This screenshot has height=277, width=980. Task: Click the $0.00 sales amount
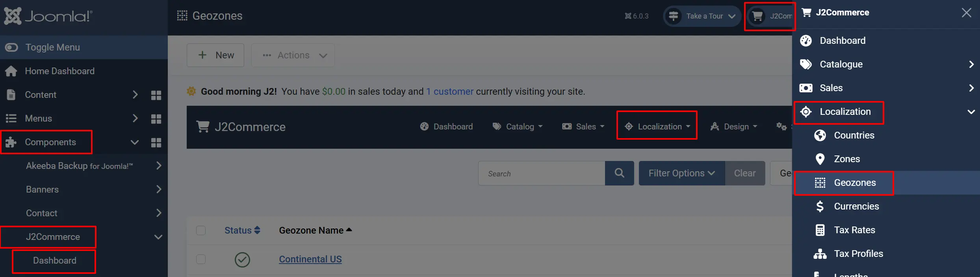(x=334, y=92)
